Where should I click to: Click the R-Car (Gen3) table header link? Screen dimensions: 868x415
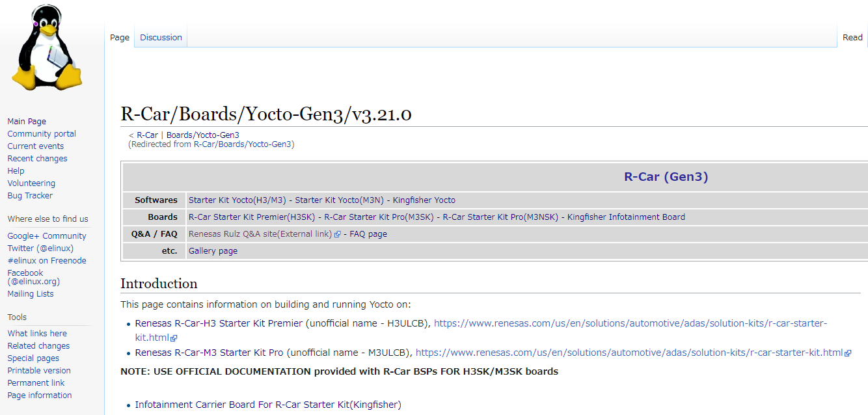666,176
